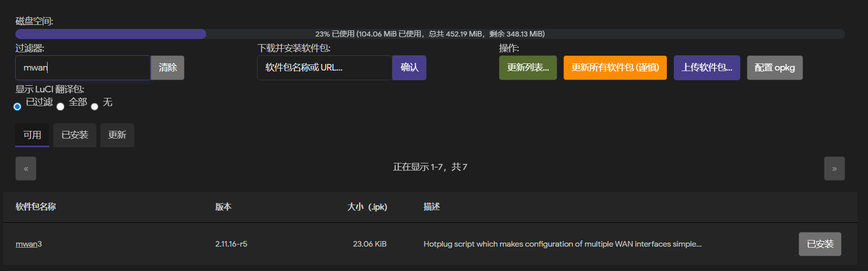Click the disk space usage bar

coord(429,34)
